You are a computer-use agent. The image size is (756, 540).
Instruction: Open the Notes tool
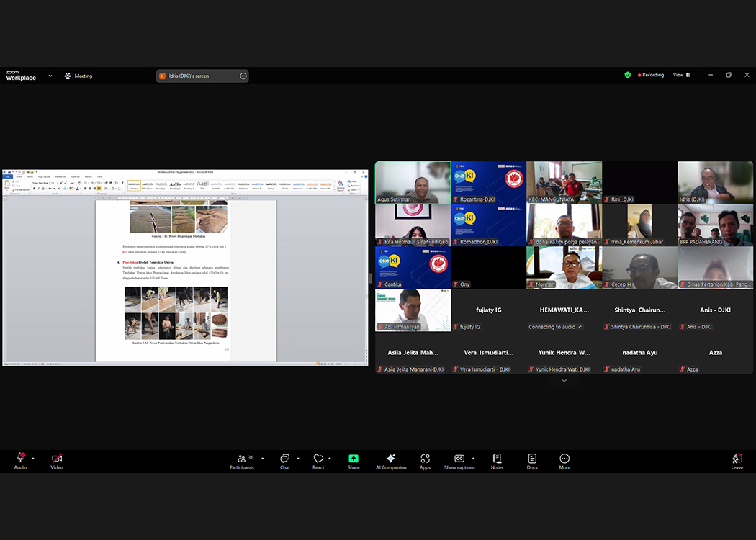click(497, 461)
